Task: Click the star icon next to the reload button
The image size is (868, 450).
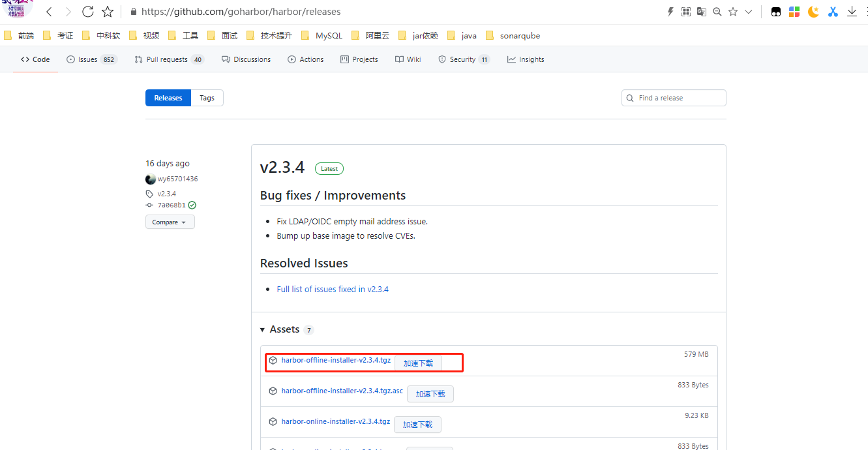Action: [108, 12]
